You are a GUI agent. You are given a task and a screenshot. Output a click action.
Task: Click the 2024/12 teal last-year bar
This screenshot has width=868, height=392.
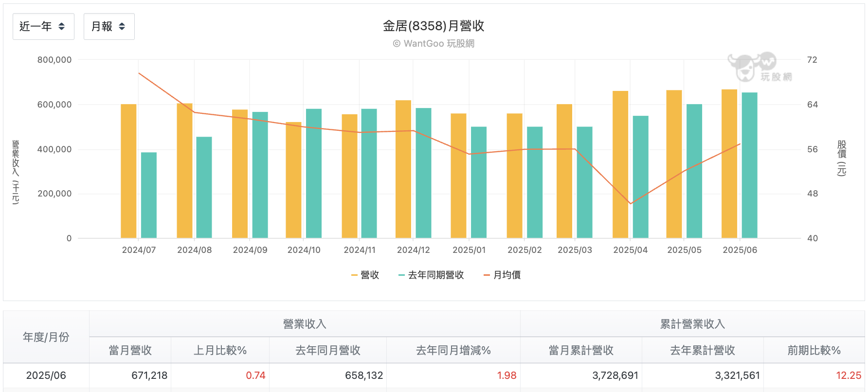[x=424, y=173]
